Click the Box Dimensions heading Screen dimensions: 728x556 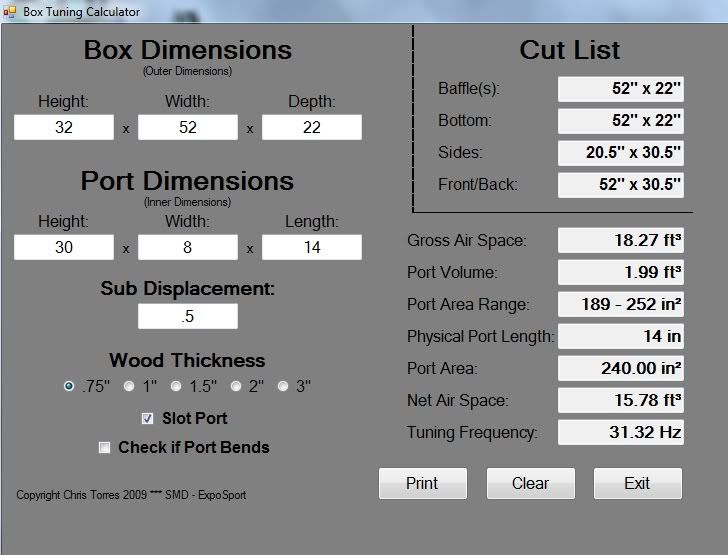pos(188,50)
